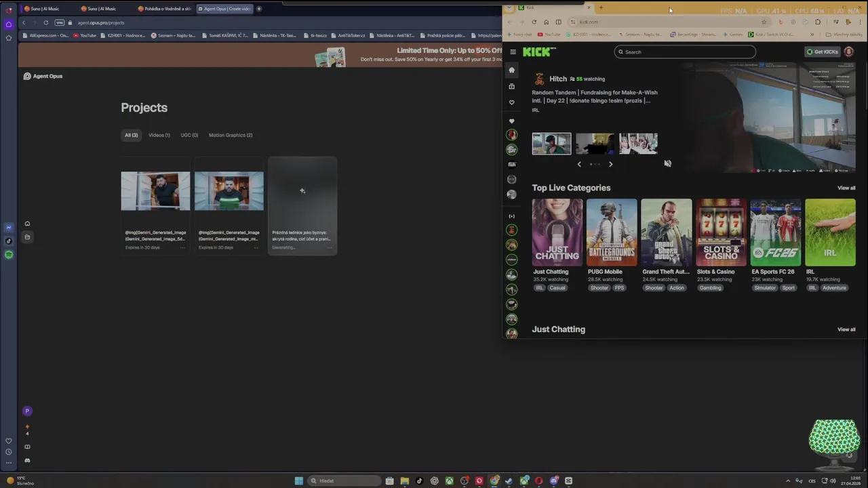This screenshot has height=488, width=868.
Task: Open Hitch channel name link
Action: (x=558, y=79)
